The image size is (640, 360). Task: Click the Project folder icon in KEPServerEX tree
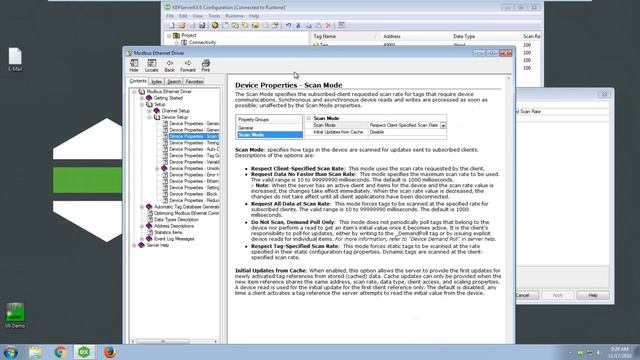(x=176, y=36)
